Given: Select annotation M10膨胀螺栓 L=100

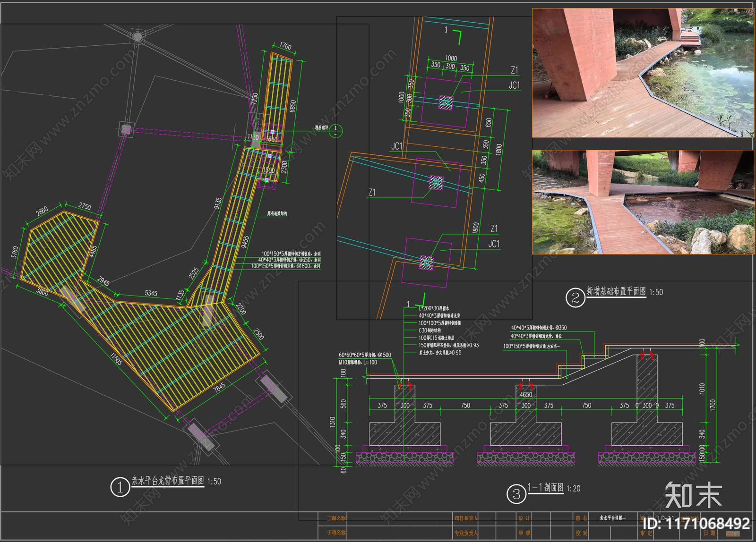Looking at the screenshot, I should click(x=358, y=363).
